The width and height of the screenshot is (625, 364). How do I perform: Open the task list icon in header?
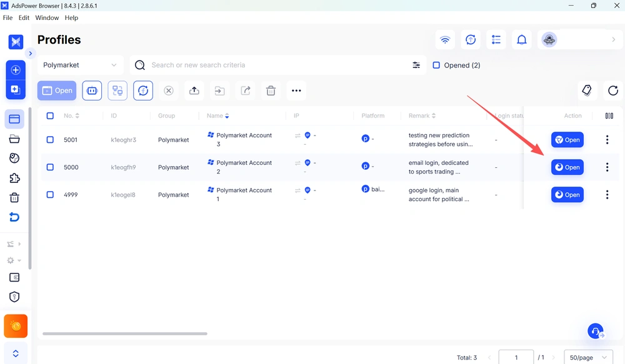[x=496, y=40]
